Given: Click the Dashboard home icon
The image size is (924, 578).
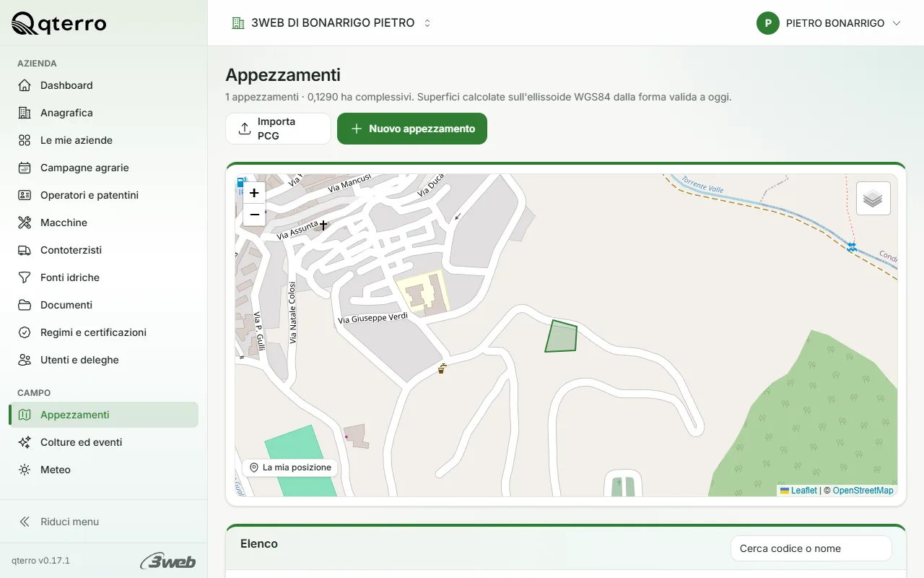Looking at the screenshot, I should point(25,85).
